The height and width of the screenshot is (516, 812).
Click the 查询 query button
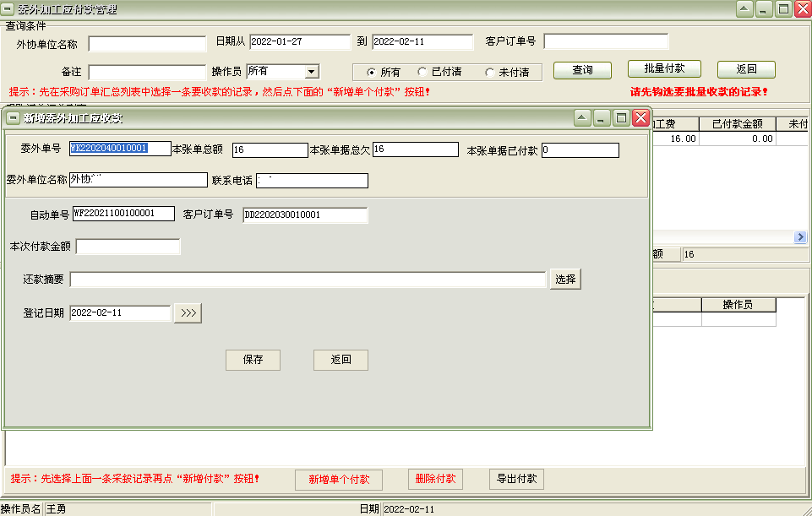[x=581, y=72]
